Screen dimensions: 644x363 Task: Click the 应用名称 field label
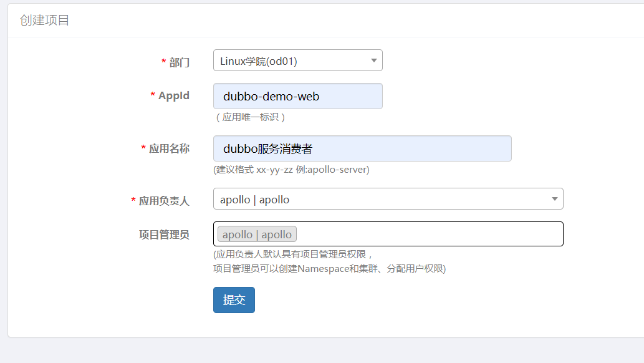point(169,148)
